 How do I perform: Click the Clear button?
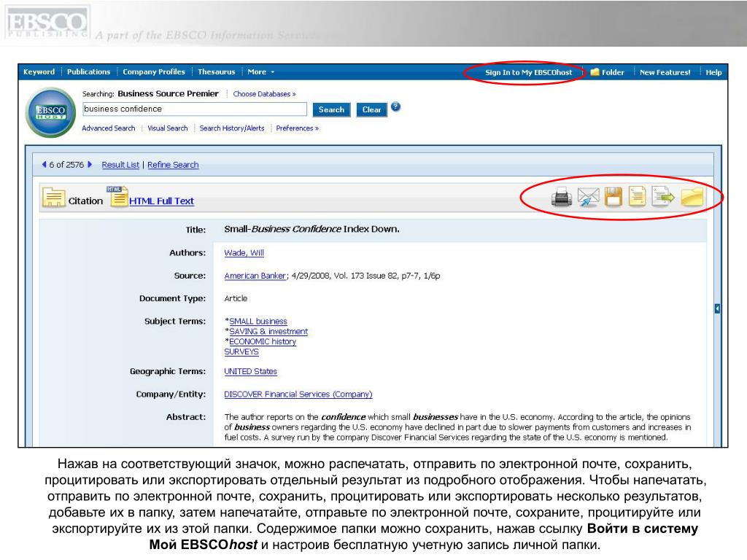(371, 109)
